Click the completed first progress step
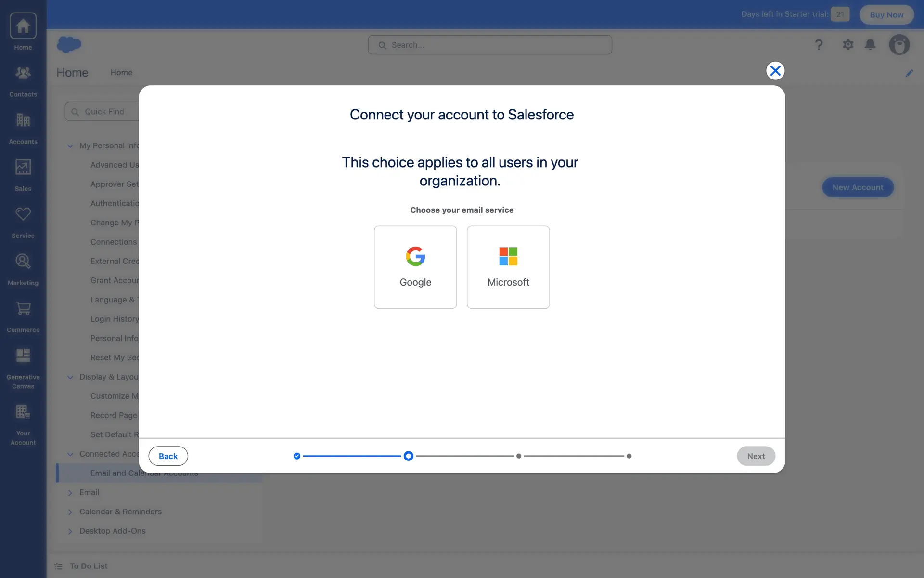 297,456
